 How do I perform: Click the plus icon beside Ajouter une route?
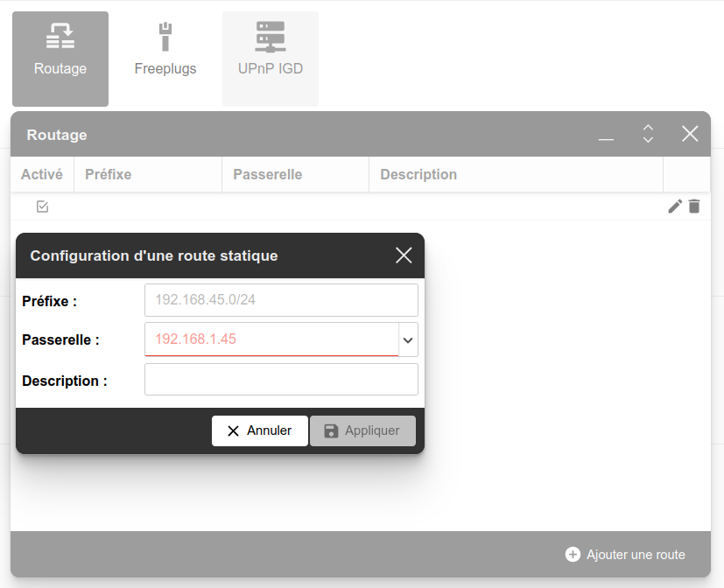(x=573, y=554)
